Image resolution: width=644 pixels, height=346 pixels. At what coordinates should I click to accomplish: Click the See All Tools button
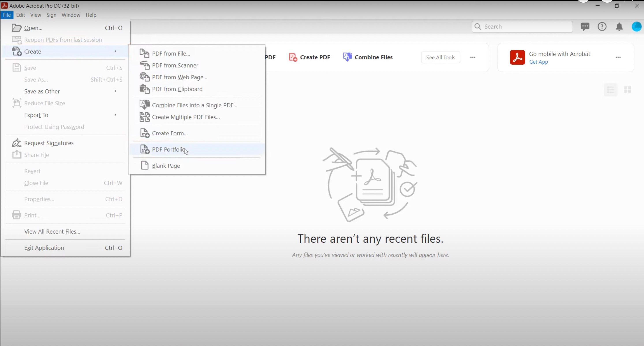(441, 57)
